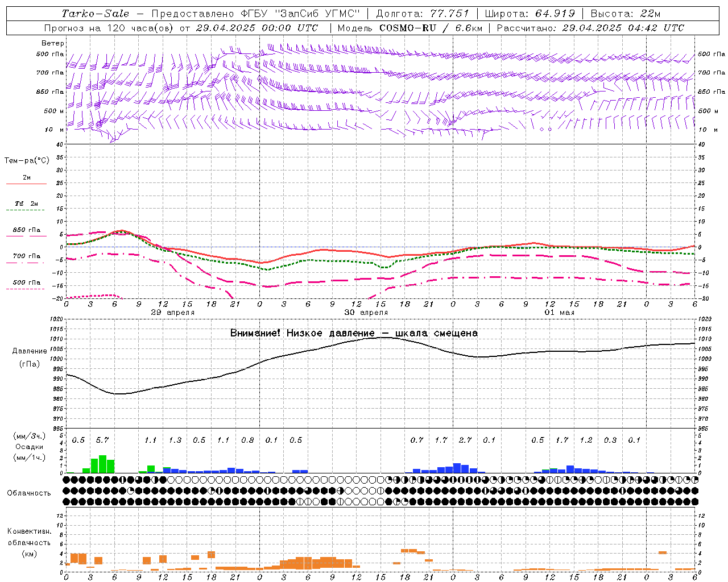
Task: Click the 0.3 precipitation total
Action: pyautogui.click(x=610, y=440)
